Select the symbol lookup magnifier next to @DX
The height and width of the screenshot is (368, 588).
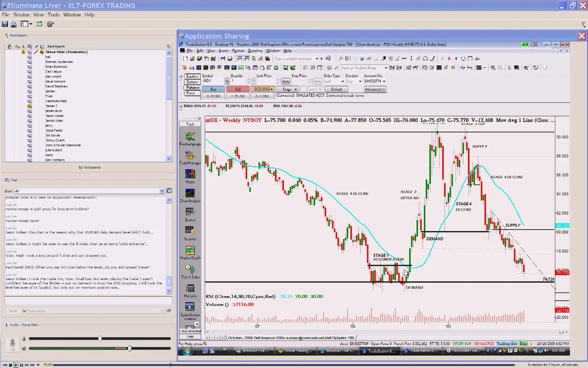[227, 81]
